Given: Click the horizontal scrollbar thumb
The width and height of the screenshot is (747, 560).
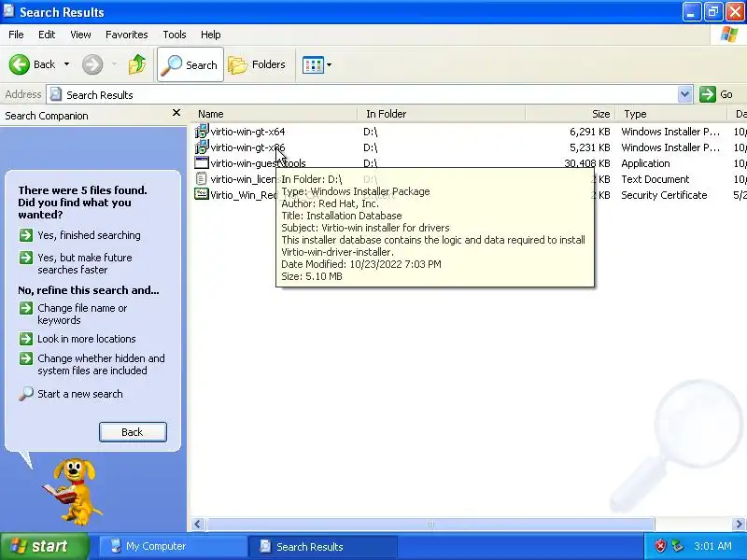Looking at the screenshot, I should coord(430,524).
